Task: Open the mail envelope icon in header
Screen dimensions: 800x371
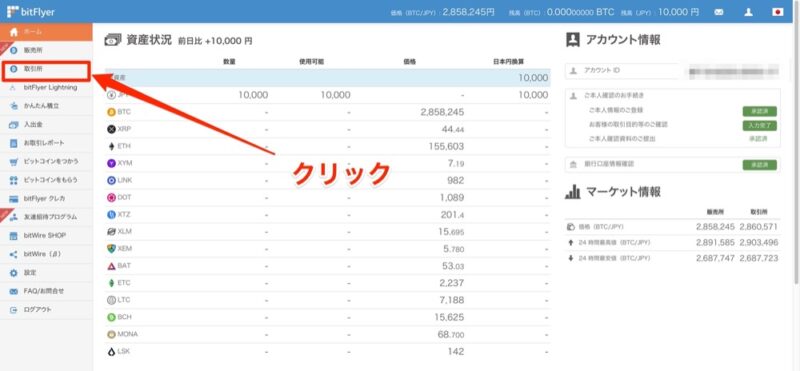Action: [719, 12]
